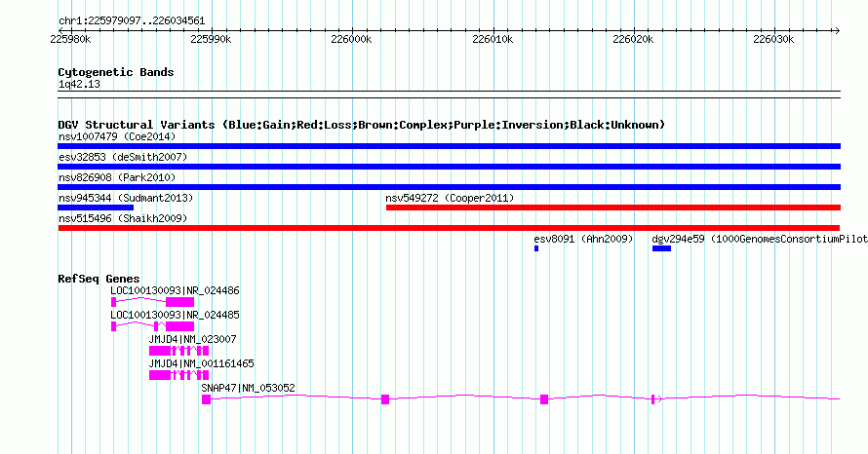Click the SNAP47|NM_053052 gene label
The width and height of the screenshot is (868, 454).
coord(248,388)
